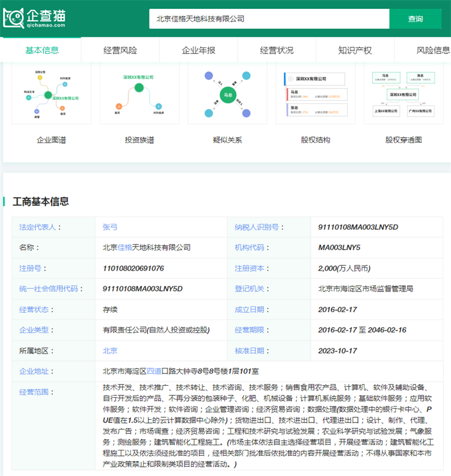Select taxpayer ID 91110108MA003LNY5D value
The width and height of the screenshot is (451, 476).
pyautogui.click(x=358, y=227)
